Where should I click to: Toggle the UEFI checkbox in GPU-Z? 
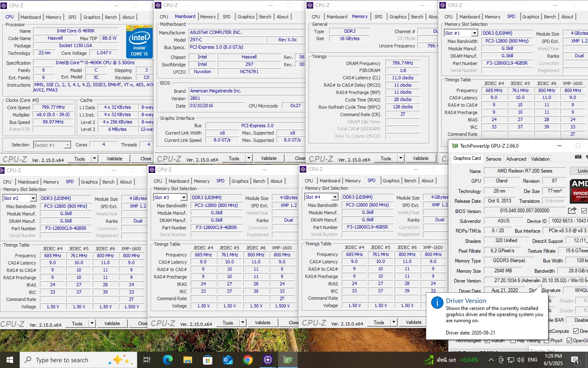click(584, 211)
